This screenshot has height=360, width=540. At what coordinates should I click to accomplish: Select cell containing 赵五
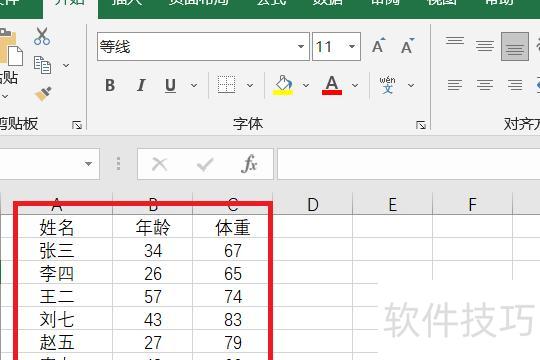pyautogui.click(x=57, y=342)
